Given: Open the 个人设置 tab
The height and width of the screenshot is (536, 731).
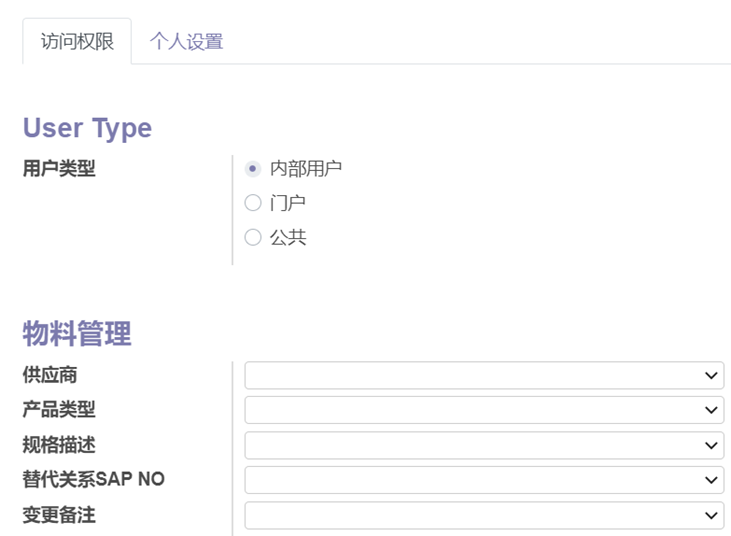Looking at the screenshot, I should pyautogui.click(x=186, y=42).
